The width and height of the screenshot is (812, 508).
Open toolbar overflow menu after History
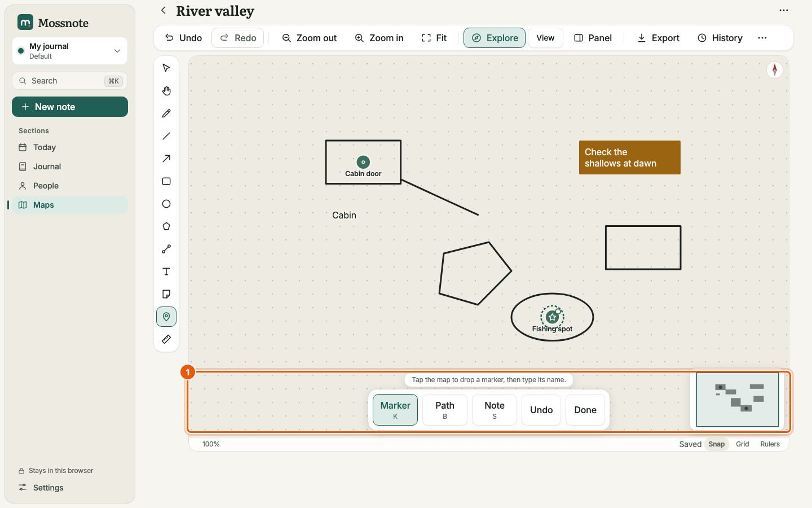click(762, 38)
